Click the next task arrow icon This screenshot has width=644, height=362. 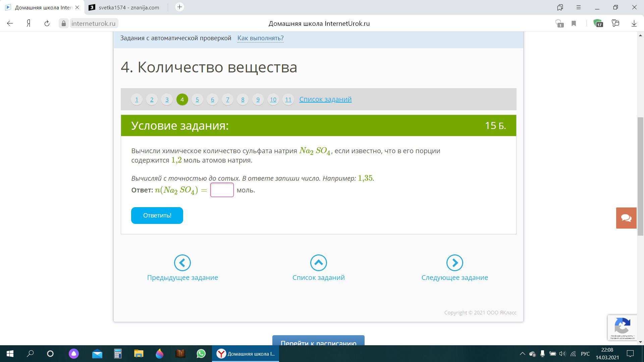pos(454,263)
